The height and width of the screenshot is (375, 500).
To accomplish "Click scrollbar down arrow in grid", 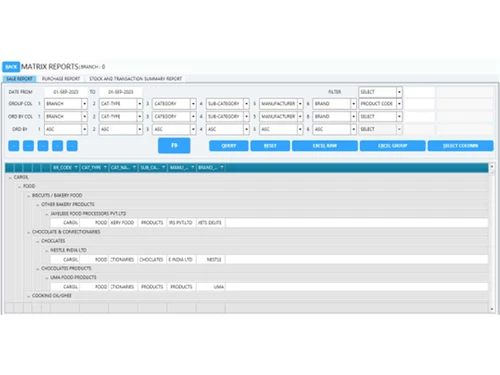I will 492,310.
